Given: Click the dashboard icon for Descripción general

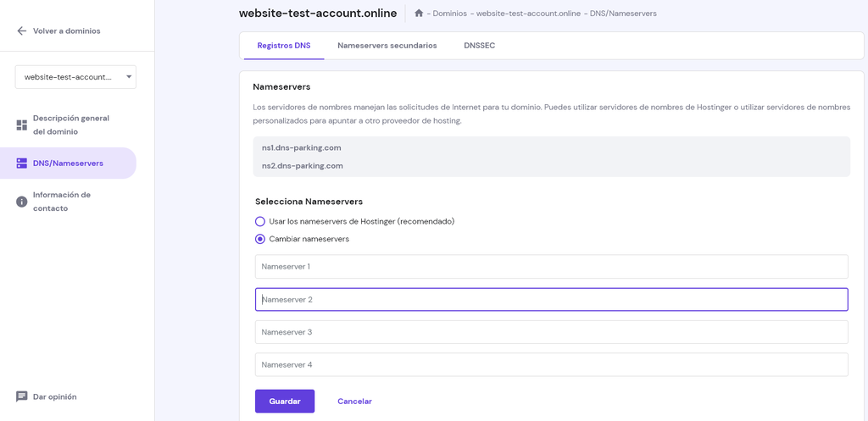Looking at the screenshot, I should (22, 125).
